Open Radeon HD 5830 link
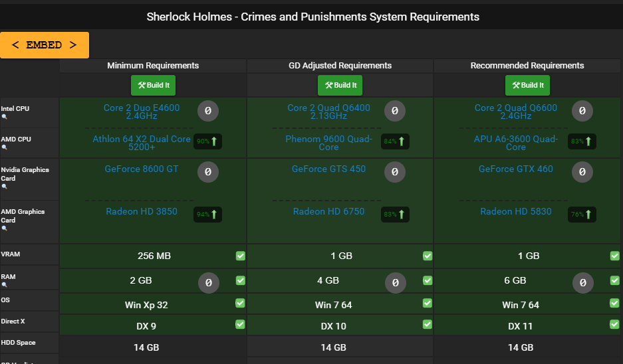The image size is (623, 364). pos(516,211)
